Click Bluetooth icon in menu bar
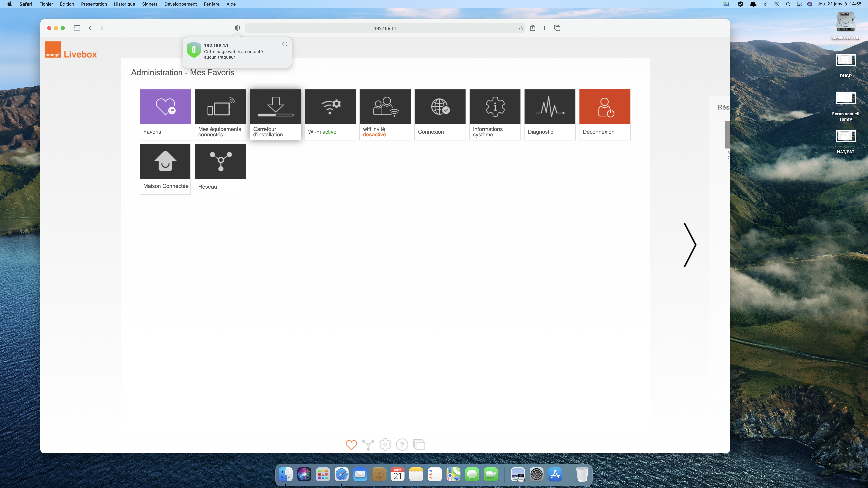 (765, 4)
